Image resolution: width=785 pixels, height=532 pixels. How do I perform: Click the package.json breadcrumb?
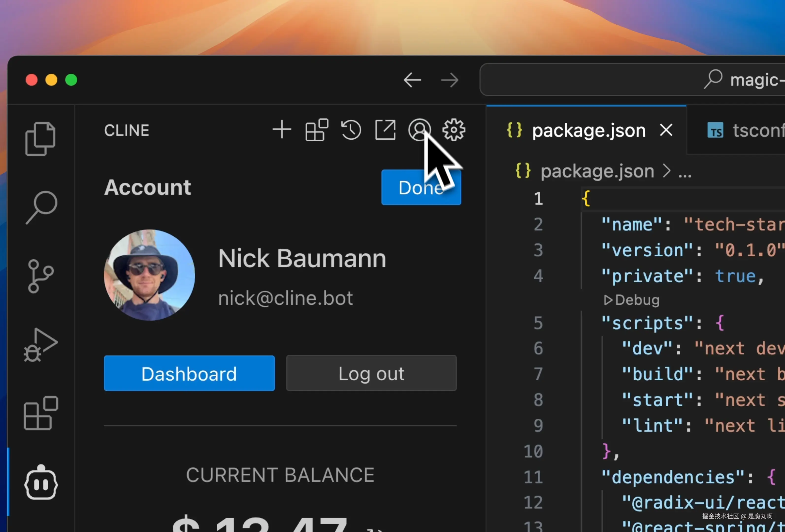pos(597,171)
